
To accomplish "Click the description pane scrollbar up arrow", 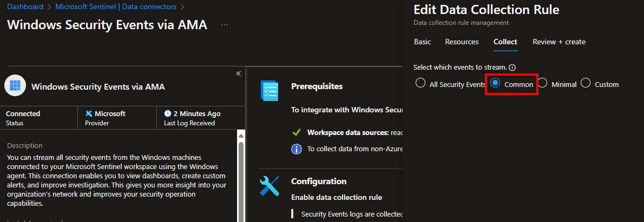I will point(241,137).
